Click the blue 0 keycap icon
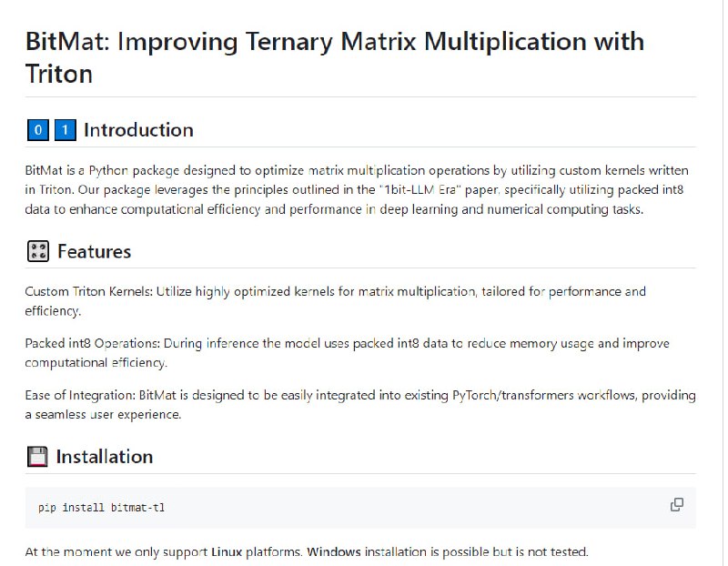 pyautogui.click(x=38, y=130)
